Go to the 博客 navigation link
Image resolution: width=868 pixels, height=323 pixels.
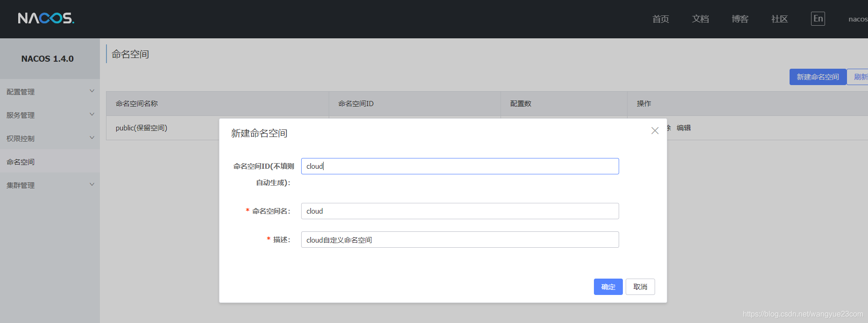(x=740, y=19)
